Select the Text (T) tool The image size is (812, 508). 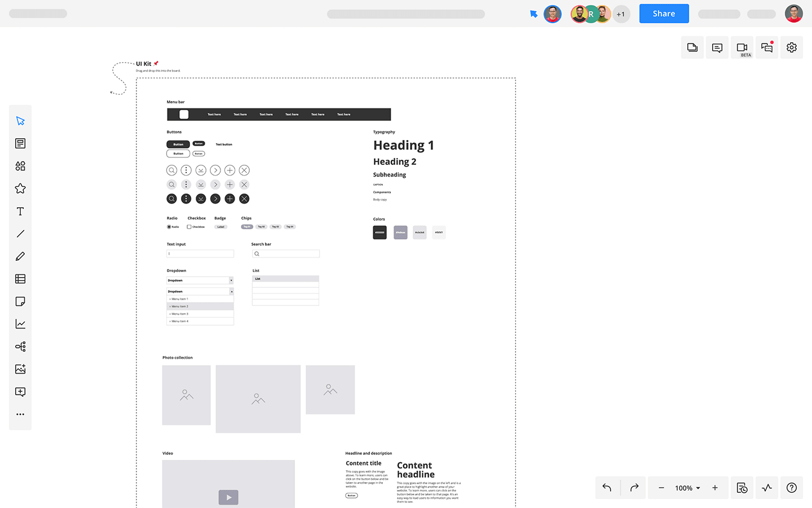tap(20, 211)
